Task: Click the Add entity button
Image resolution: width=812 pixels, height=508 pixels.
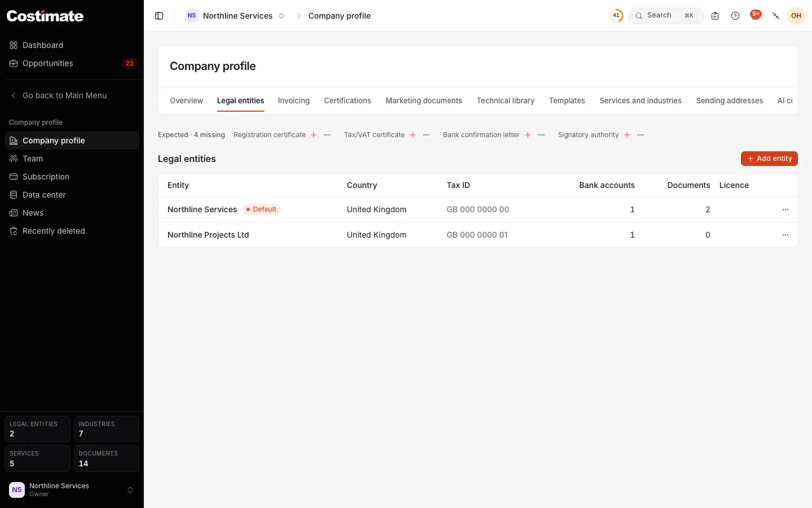Action: 769,159
